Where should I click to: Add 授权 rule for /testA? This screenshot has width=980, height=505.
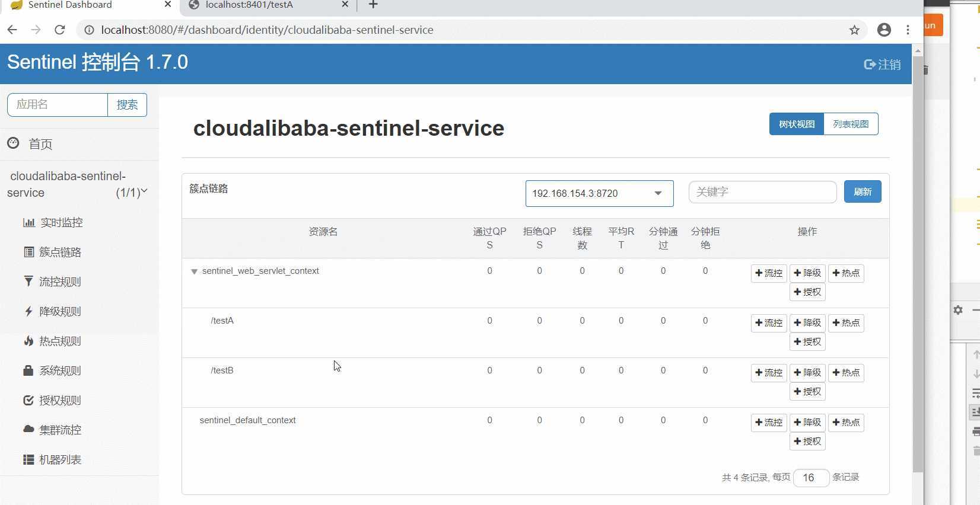[807, 342]
